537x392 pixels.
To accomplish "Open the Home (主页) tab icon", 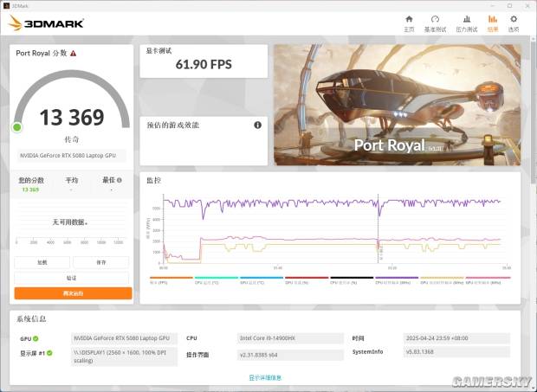I will 409,19.
